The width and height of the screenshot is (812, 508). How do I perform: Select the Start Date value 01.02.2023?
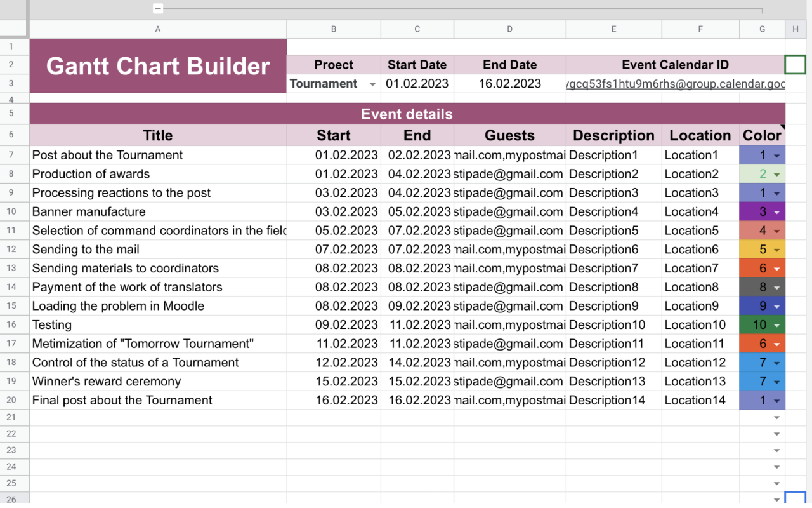(x=417, y=83)
